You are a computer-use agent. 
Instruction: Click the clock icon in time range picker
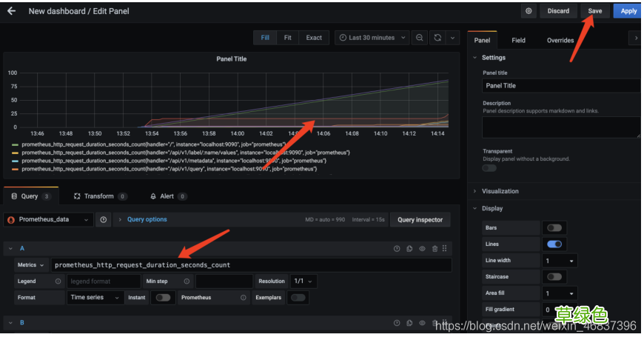(343, 38)
